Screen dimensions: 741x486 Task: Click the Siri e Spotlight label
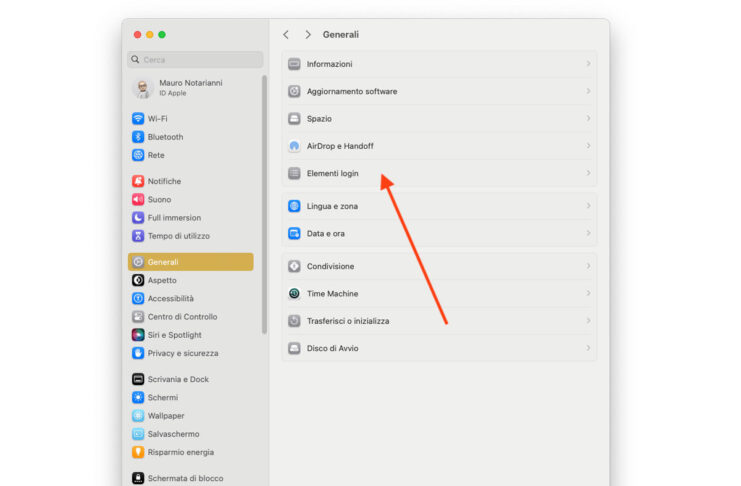[x=174, y=335]
